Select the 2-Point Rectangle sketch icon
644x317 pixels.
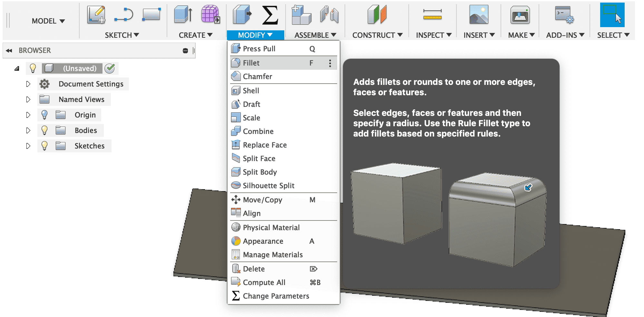pyautogui.click(x=151, y=15)
